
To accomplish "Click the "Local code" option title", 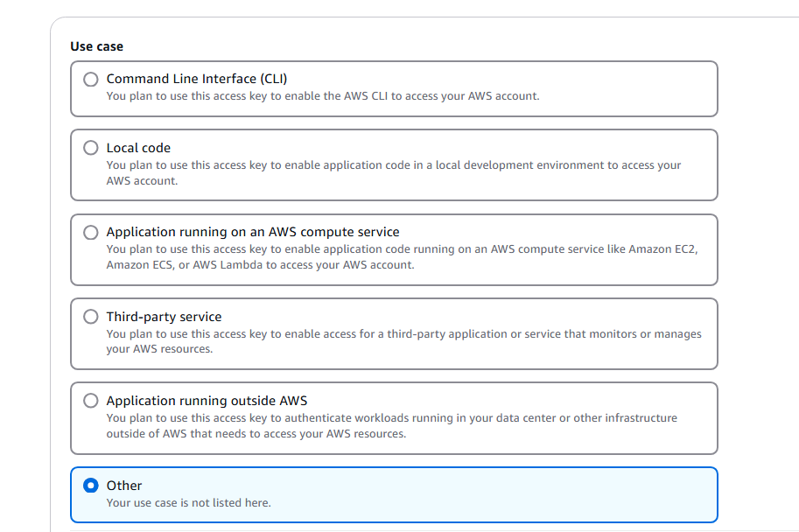I will point(138,148).
